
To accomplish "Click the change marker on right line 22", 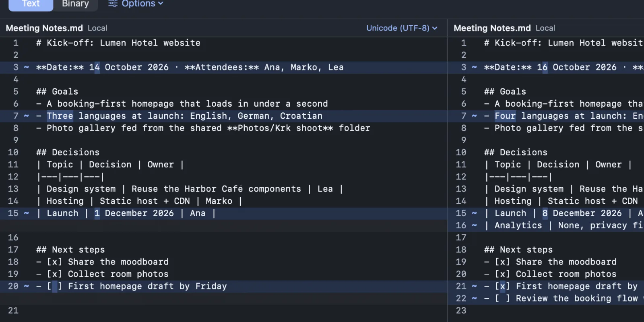I will (x=475, y=298).
